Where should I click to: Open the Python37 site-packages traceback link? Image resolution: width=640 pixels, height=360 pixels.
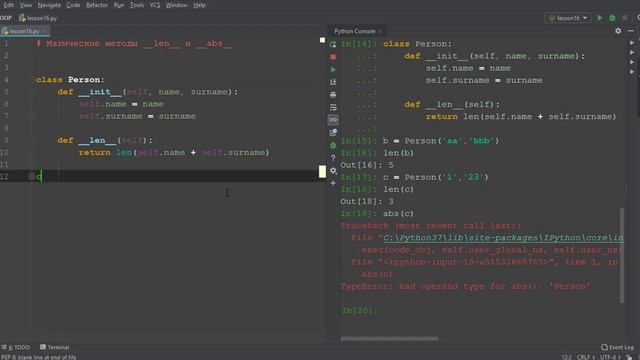pos(503,238)
